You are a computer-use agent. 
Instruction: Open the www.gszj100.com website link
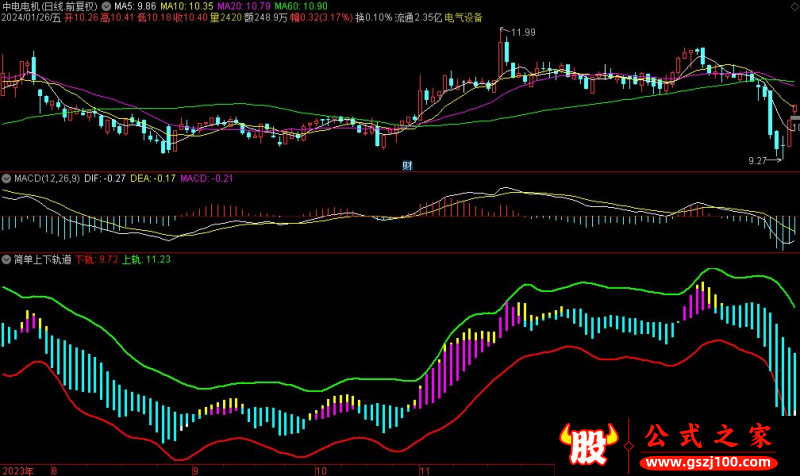click(x=710, y=465)
